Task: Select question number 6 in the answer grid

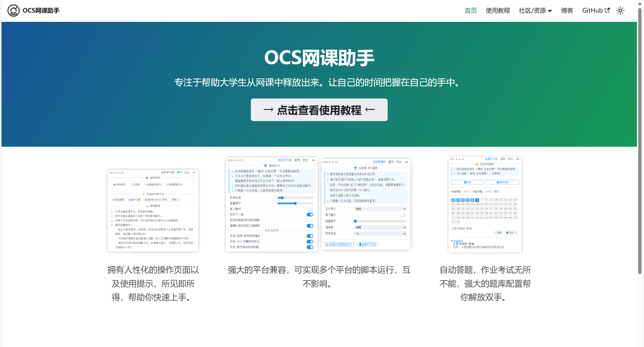Action: (x=477, y=200)
